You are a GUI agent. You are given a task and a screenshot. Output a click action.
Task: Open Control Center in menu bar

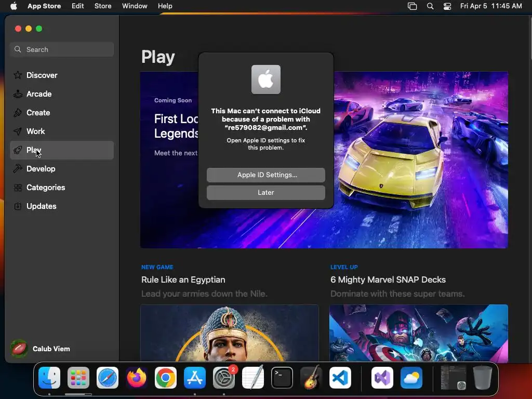447,6
